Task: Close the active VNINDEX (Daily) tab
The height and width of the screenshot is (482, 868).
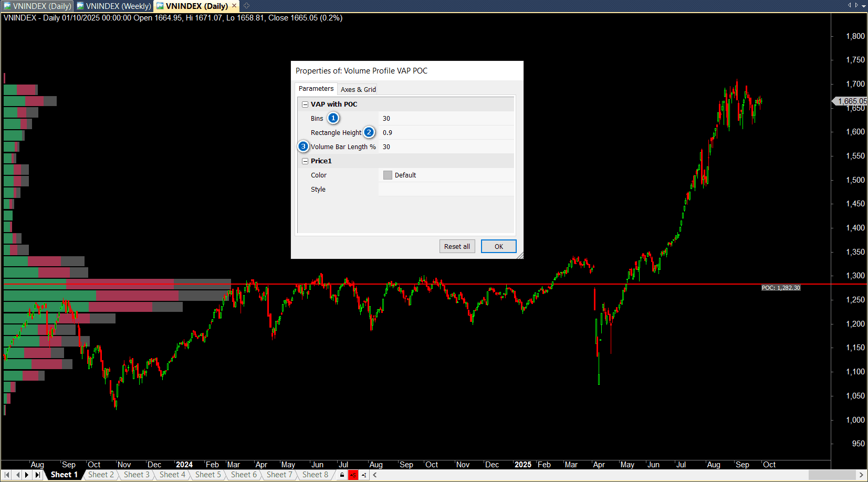Action: 234,6
